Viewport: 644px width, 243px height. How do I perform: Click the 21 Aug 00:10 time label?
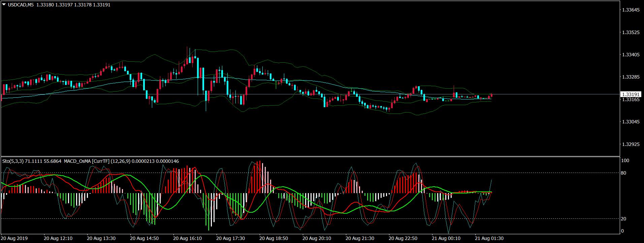pyautogui.click(x=446, y=238)
